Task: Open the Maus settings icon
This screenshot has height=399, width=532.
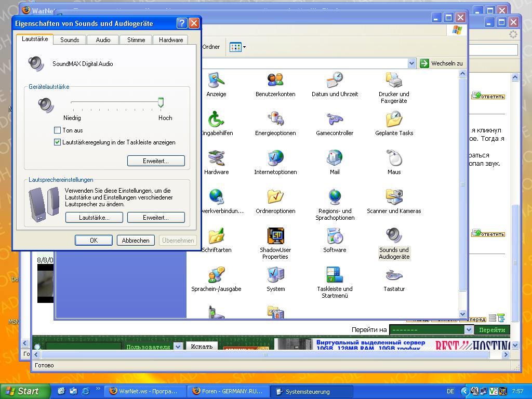Action: point(394,159)
